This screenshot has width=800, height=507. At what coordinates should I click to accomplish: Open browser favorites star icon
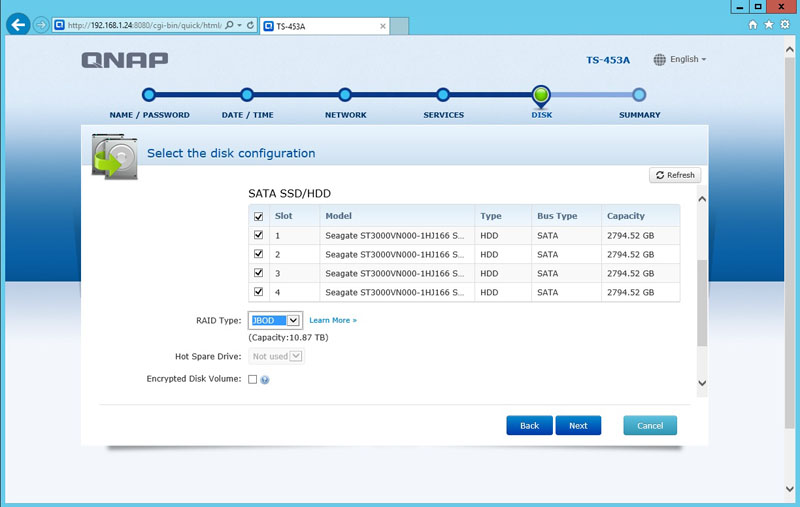point(768,25)
